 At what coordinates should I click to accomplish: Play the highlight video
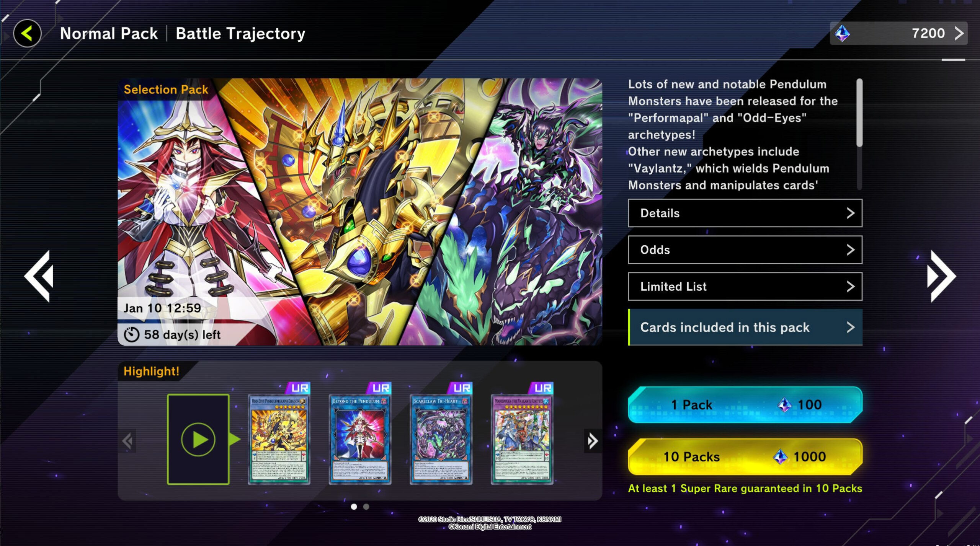click(198, 439)
